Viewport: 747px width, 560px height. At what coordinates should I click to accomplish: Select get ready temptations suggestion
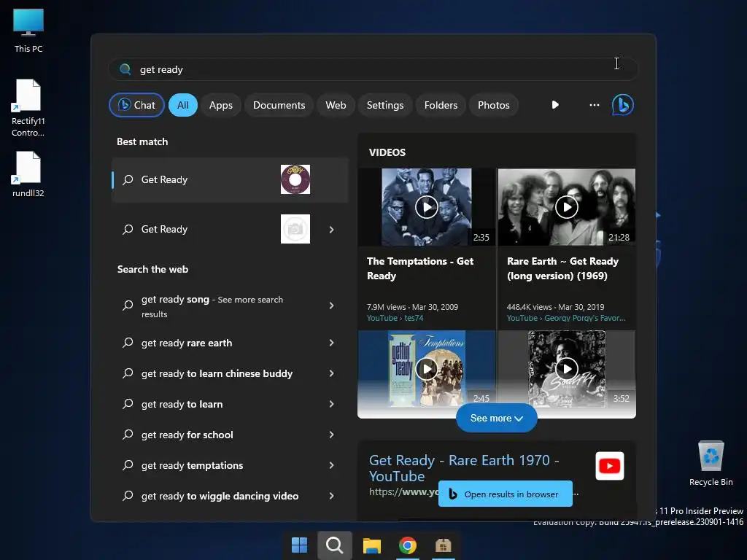[230, 465]
